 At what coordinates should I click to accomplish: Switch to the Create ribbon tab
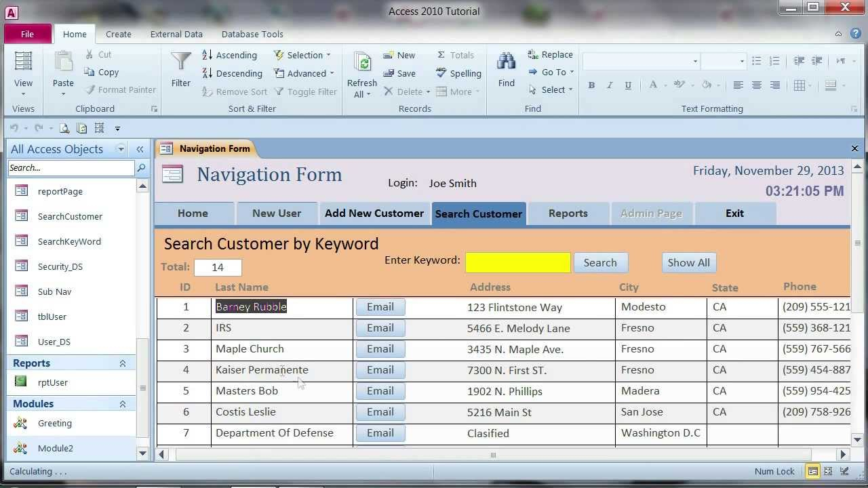[x=119, y=34]
